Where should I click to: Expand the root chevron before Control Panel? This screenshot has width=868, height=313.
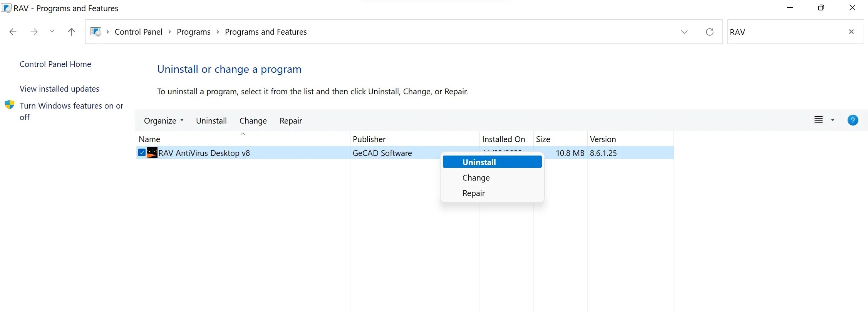pyautogui.click(x=107, y=32)
